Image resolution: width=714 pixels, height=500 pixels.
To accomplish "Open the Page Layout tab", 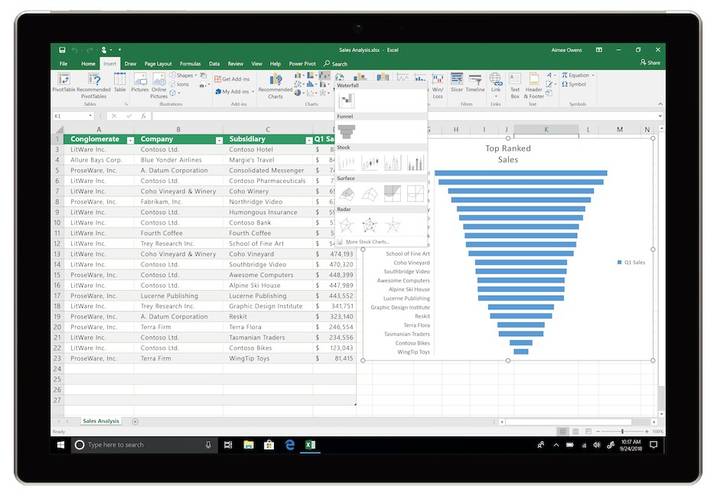I will point(158,64).
